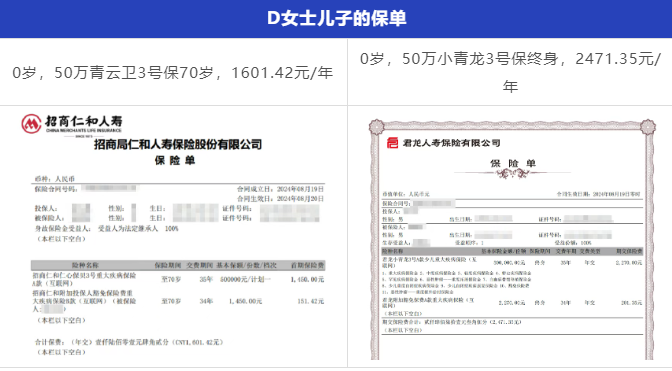Select the 青云卫3号 plan description cell
The image size is (672, 371).
pos(173,72)
